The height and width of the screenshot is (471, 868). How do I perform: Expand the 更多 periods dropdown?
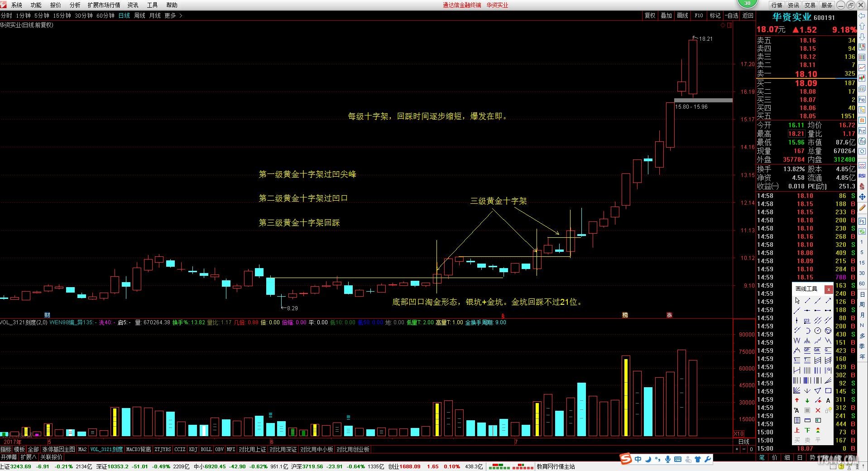click(173, 15)
